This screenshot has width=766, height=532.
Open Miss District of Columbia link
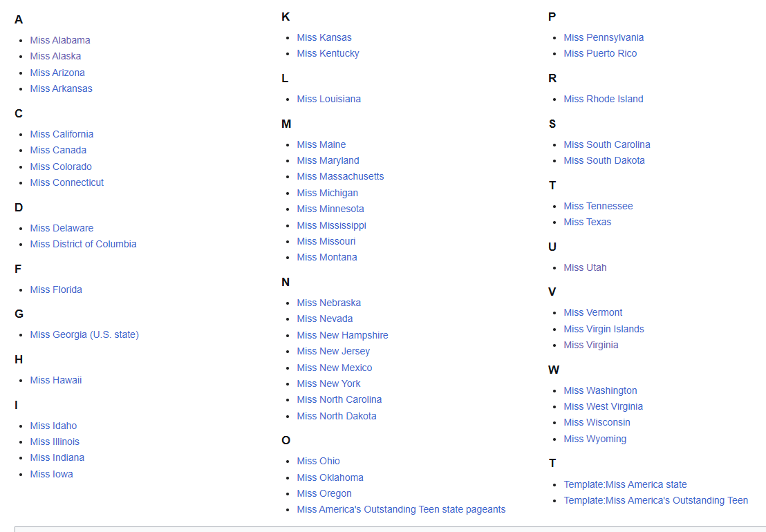[x=83, y=244]
